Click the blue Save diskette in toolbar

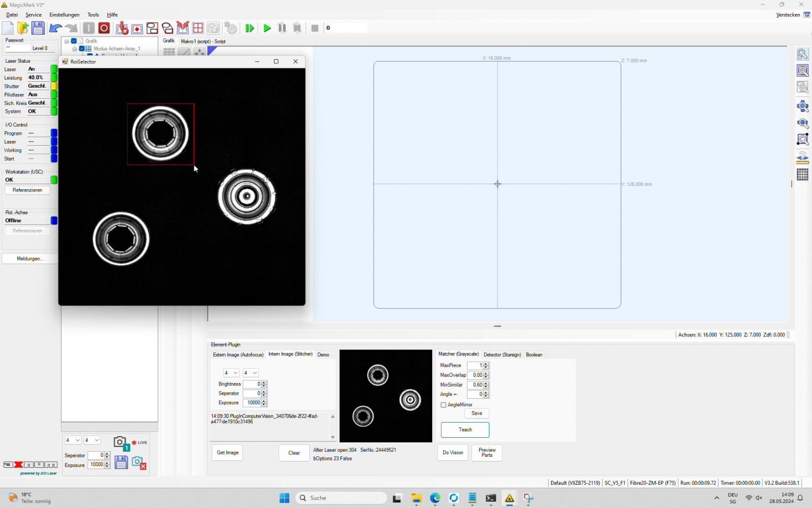click(38, 28)
